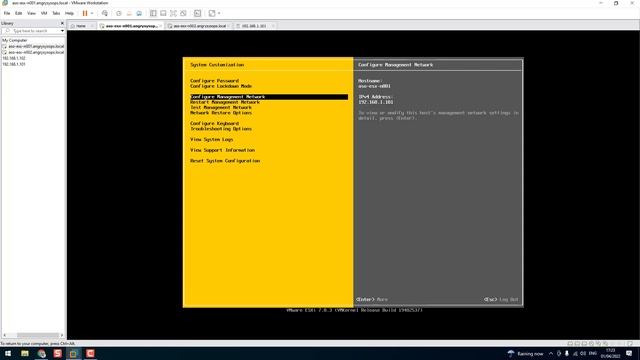Expand the library search filter dropdown
The image size is (640, 360).
pos(62,31)
